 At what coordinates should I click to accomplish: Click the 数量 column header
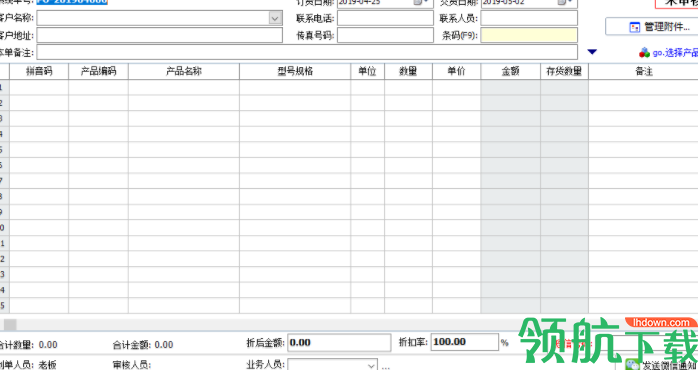[408, 72]
